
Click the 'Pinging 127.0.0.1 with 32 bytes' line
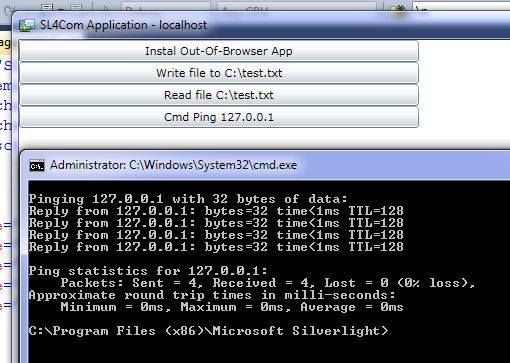point(188,199)
